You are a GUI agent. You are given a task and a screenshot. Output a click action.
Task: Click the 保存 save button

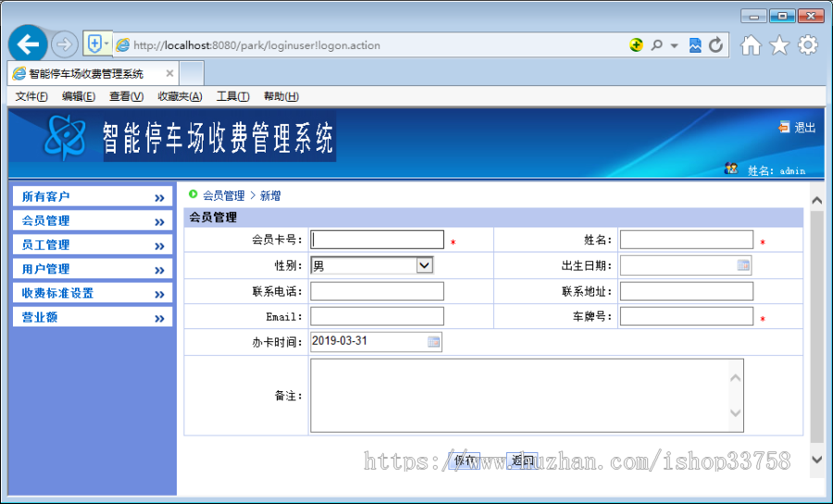pyautogui.click(x=465, y=461)
